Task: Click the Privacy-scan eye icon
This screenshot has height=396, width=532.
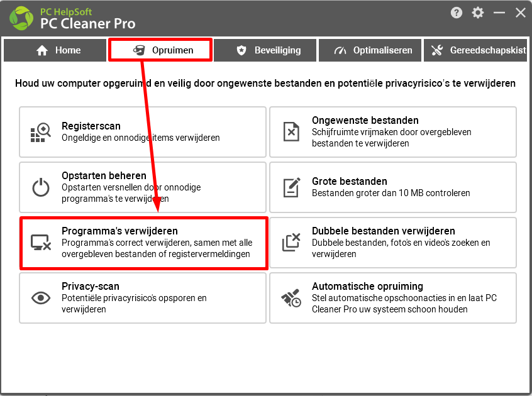Action: (x=41, y=298)
